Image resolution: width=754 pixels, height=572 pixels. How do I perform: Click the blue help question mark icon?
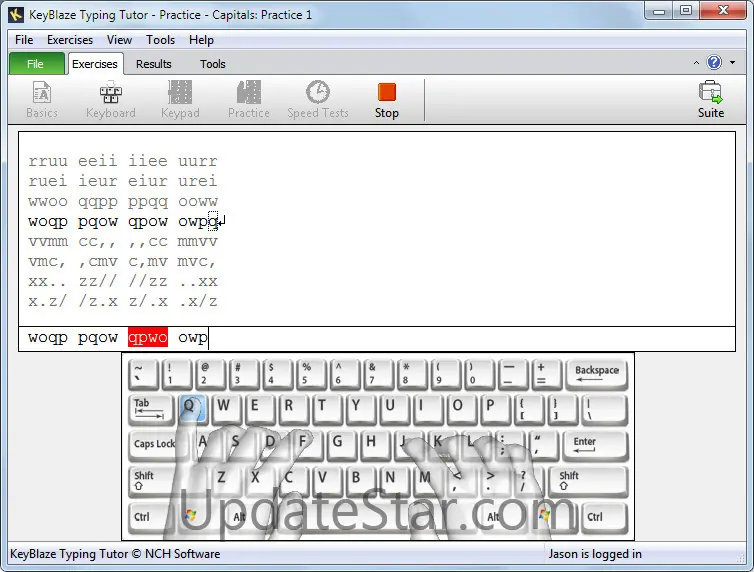(x=714, y=62)
